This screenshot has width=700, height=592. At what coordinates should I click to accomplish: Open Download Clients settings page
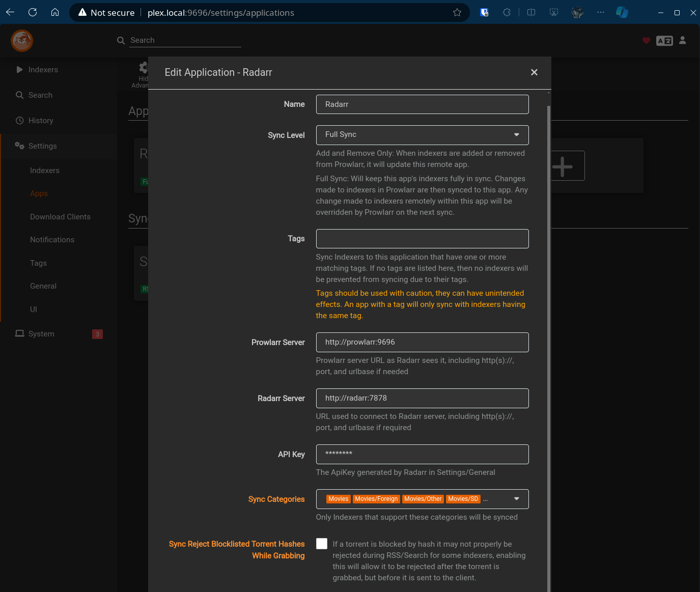[x=60, y=217]
